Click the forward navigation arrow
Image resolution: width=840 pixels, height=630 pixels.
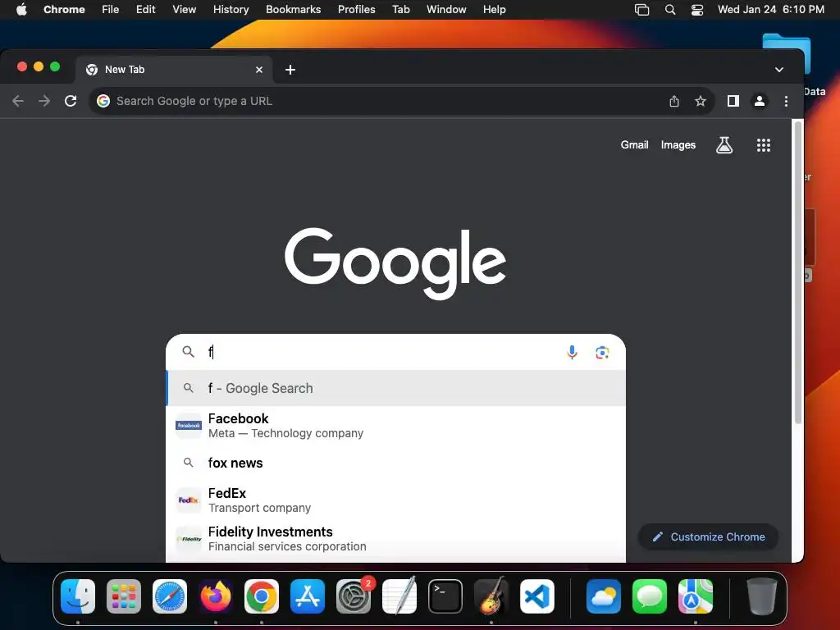tap(44, 101)
